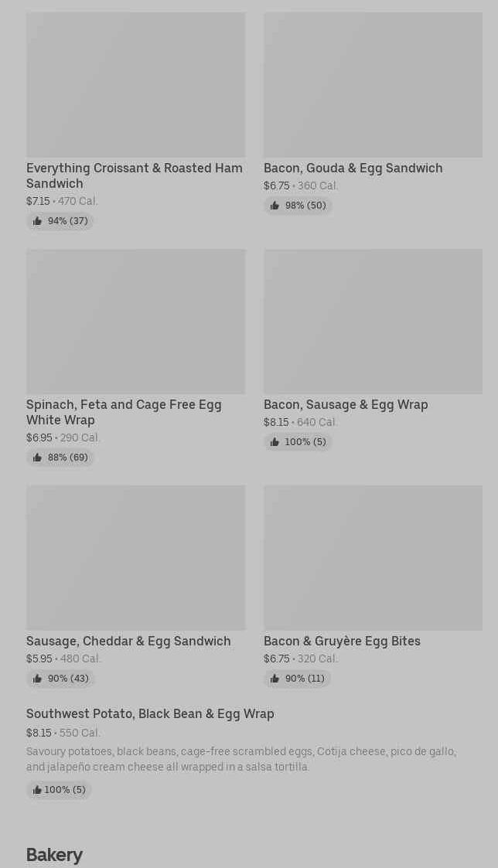Click thumbs-up icon for Southwest Potato Wrap
Image resolution: width=498 pixels, height=868 pixels.
click(37, 790)
